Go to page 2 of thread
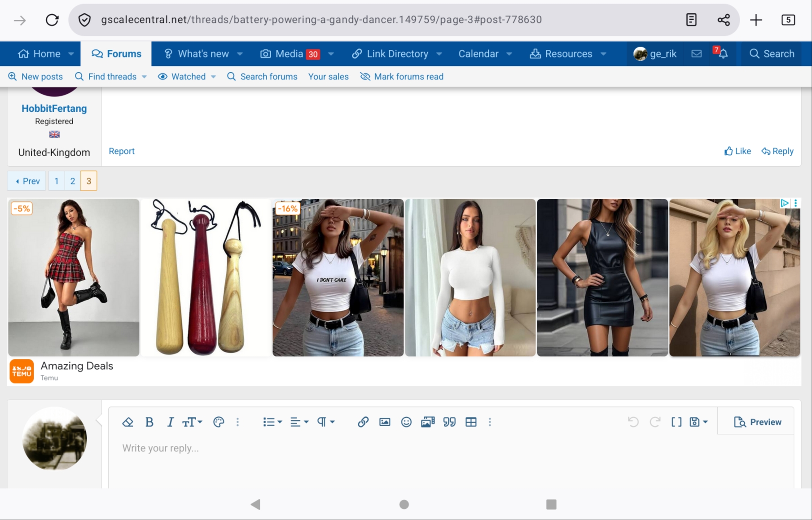 click(x=72, y=181)
